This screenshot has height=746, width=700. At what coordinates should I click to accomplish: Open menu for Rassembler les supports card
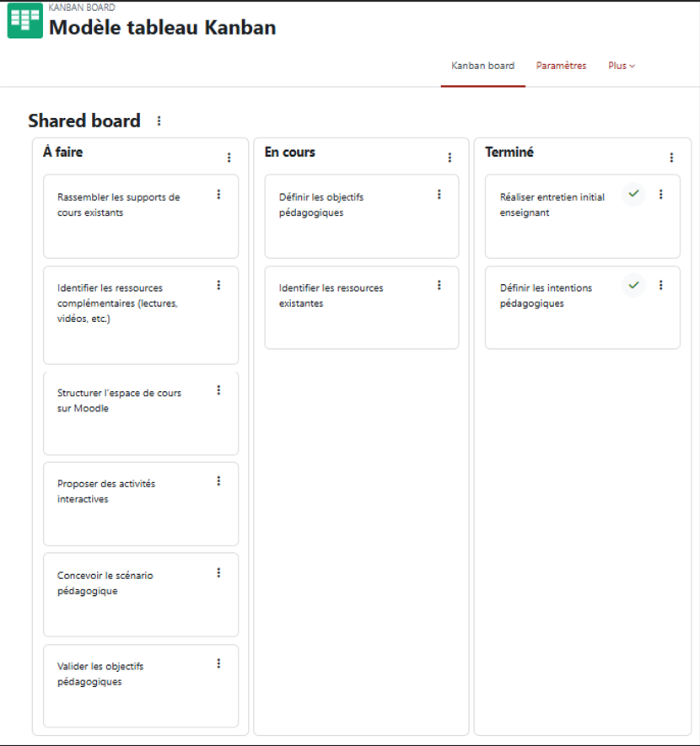pos(218,194)
